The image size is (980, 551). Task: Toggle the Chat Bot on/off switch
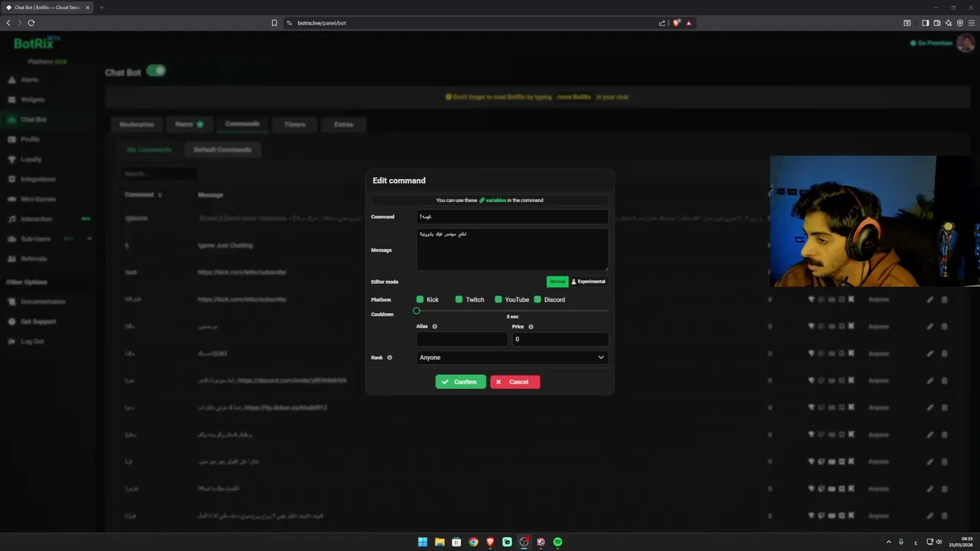[156, 71]
